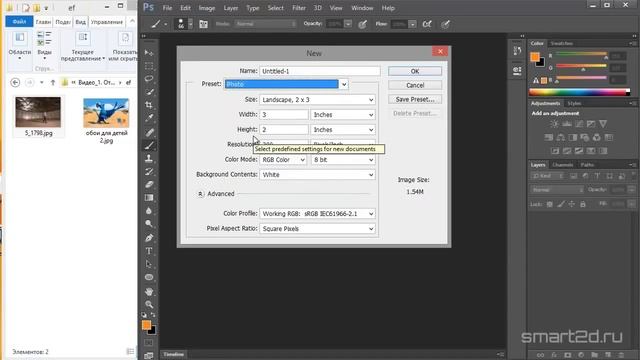This screenshot has height=360, width=640.
Task: Open the Preset dropdown in New dialog
Action: (344, 84)
